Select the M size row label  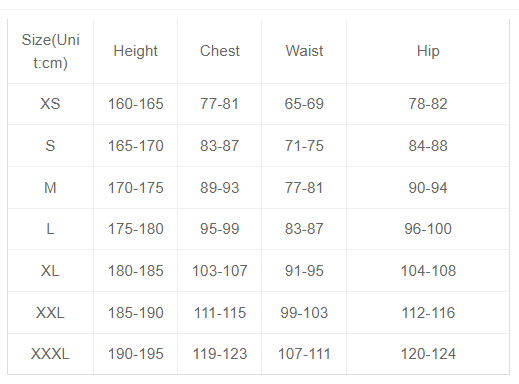50,188
